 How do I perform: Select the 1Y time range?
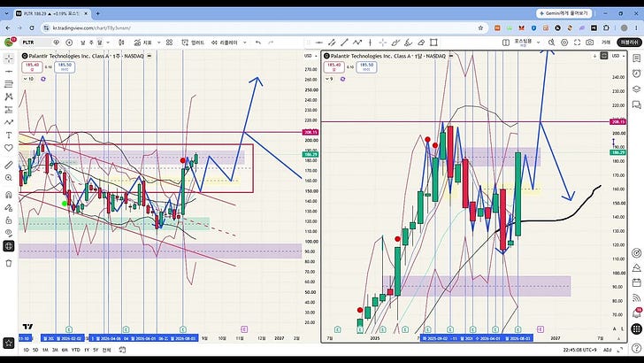(x=87, y=350)
